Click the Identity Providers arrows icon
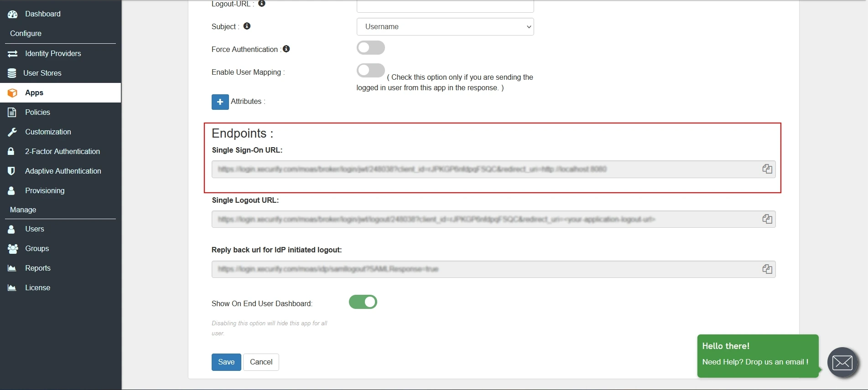This screenshot has width=868, height=390. click(13, 54)
